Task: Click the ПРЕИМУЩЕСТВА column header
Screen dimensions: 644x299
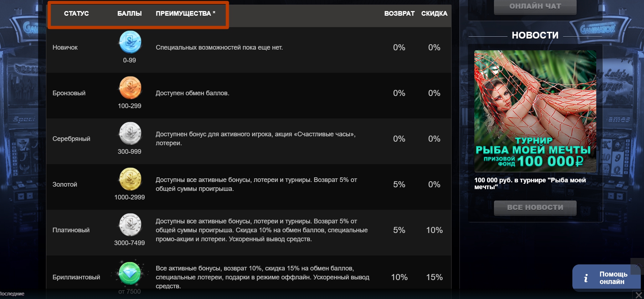Action: pos(185,14)
